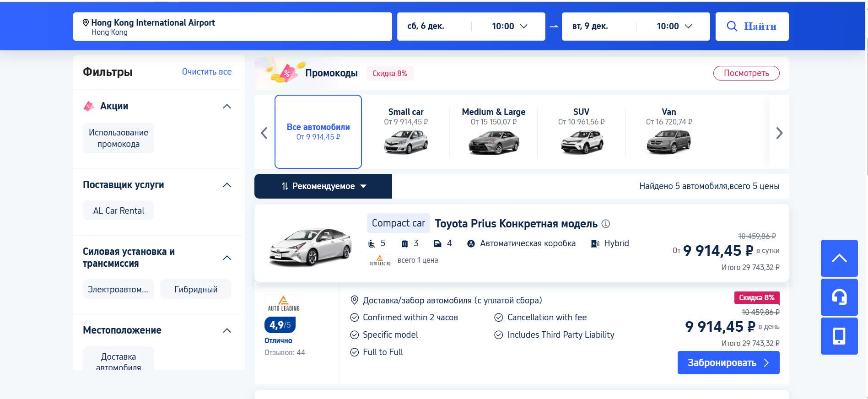Click the location pin icon in search field
The height and width of the screenshot is (399, 868).
pyautogui.click(x=86, y=22)
